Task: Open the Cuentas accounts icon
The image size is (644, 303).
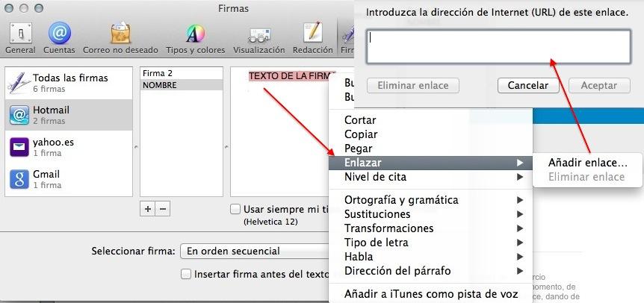Action: coord(59,36)
